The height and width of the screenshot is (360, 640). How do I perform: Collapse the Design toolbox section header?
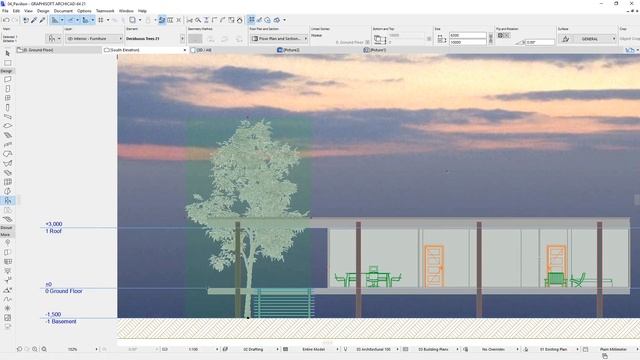pos(7,71)
